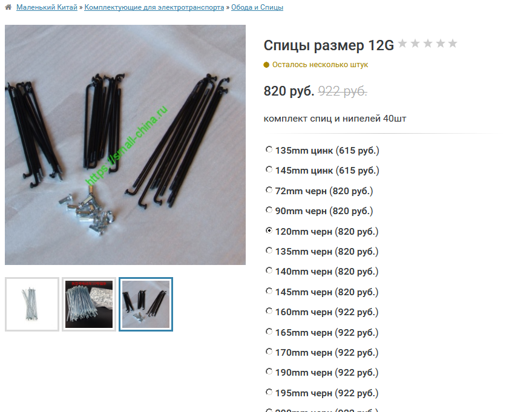Screen dimensions: 532x412
Task: Click the second rating star
Action: 415,44
